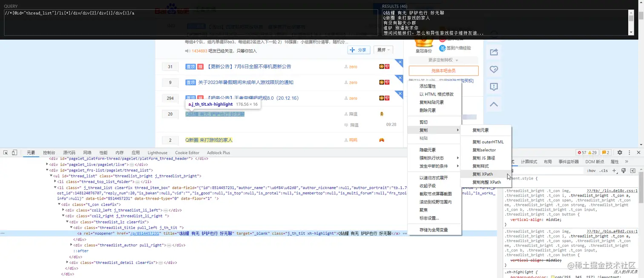Click the yellow warnings count 29

(x=592, y=153)
